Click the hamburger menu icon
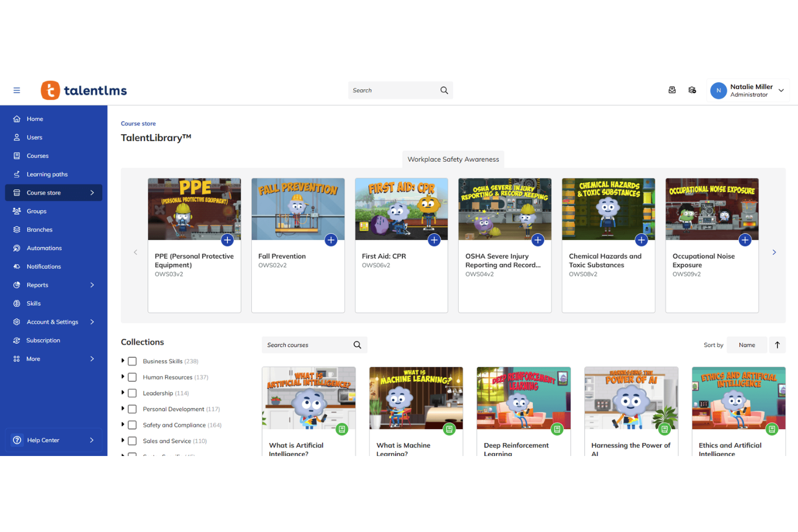This screenshot has height=532, width=798. pyautogui.click(x=17, y=91)
